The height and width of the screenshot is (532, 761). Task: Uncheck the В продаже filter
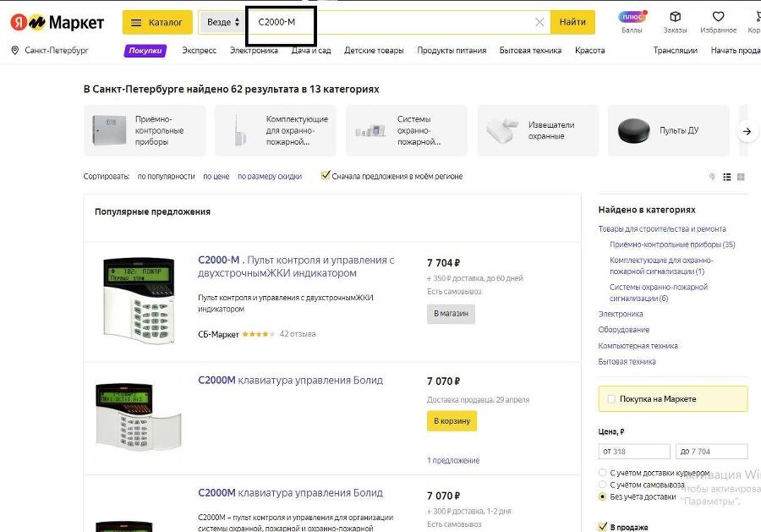605,525
